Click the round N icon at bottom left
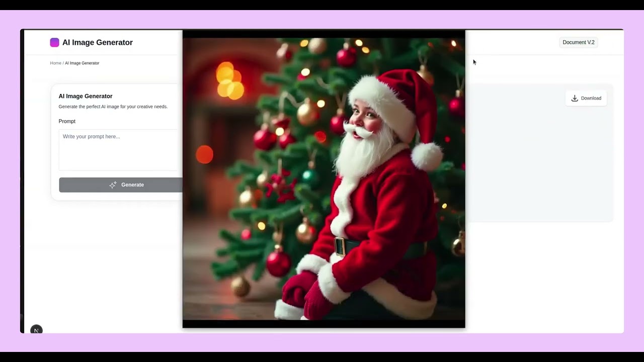Viewport: 644px width, 362px height. [x=36, y=330]
